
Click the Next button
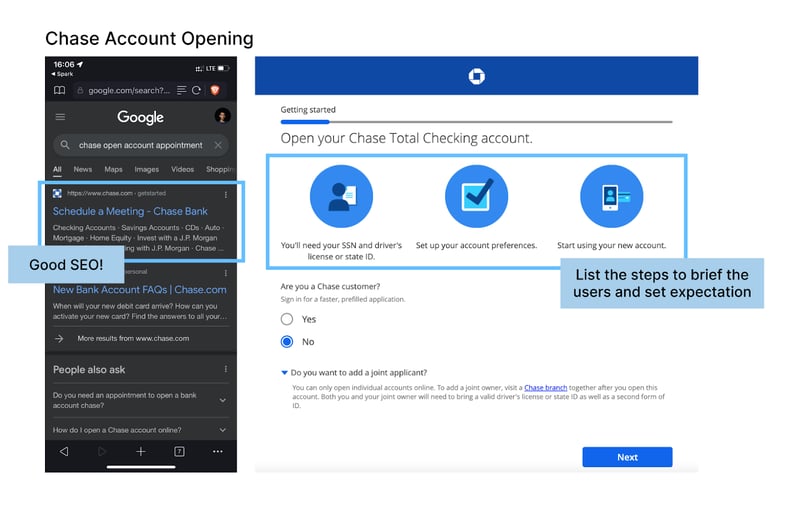coord(627,457)
